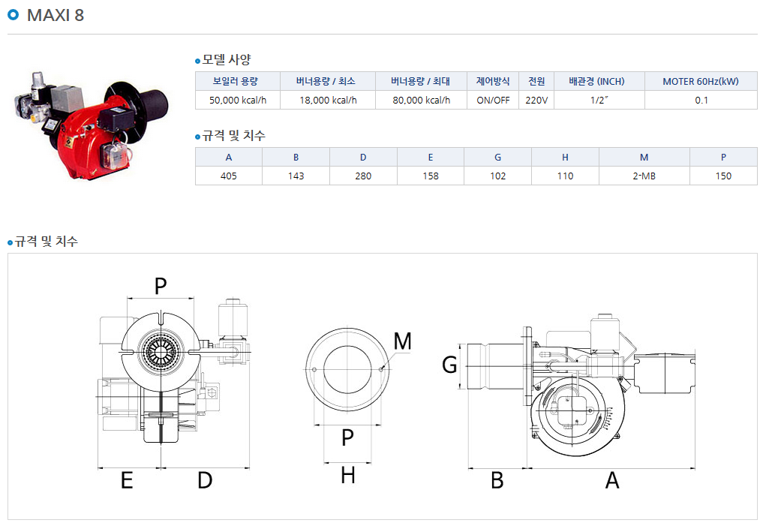Viewport: 769px width, 532px height.
Task: Click the 143 dimension value
Action: (x=296, y=176)
